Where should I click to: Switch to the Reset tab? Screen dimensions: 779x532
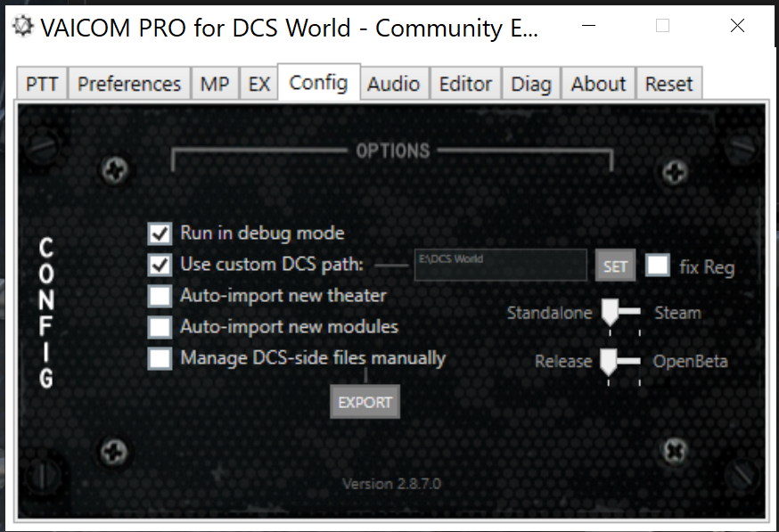click(668, 84)
